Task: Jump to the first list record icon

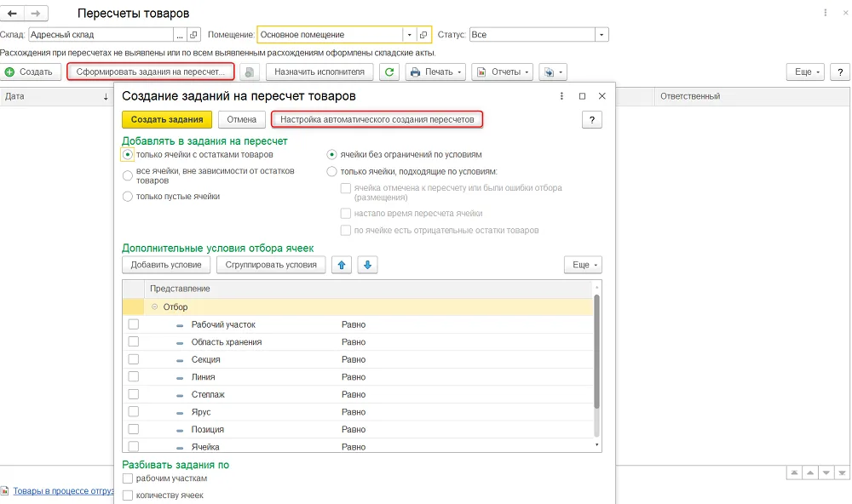Action: click(794, 472)
